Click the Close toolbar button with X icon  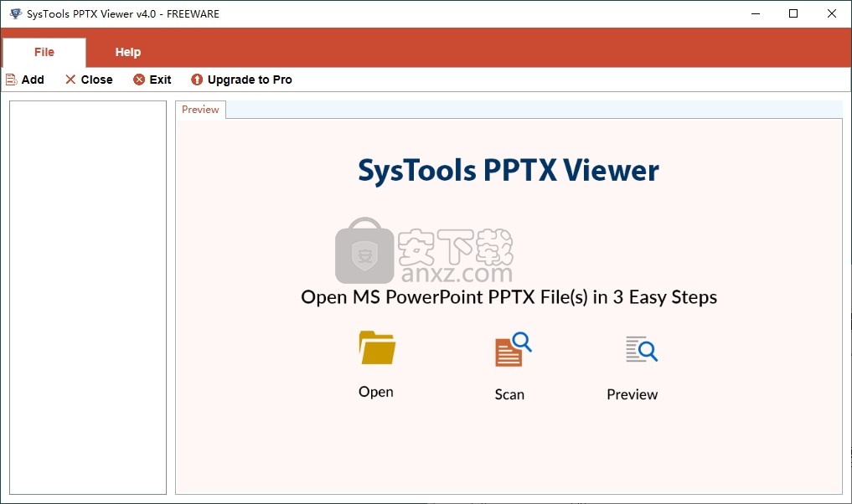point(89,80)
